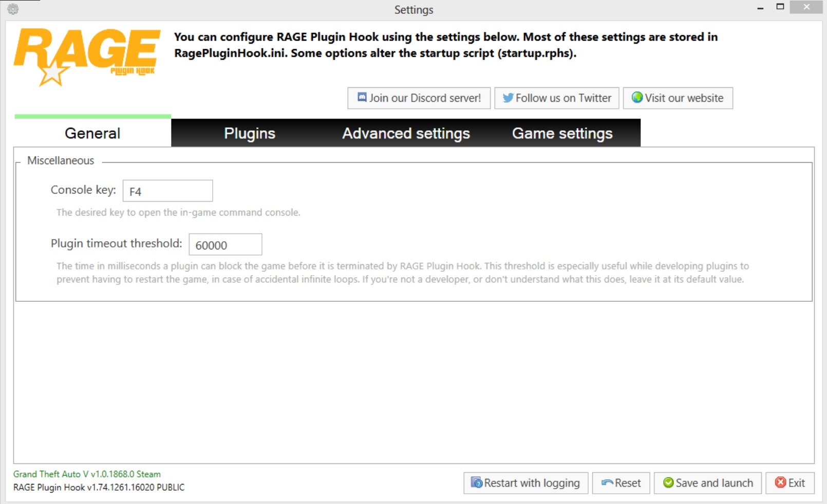Click the RAGE Plugin Hook version text

point(99,487)
